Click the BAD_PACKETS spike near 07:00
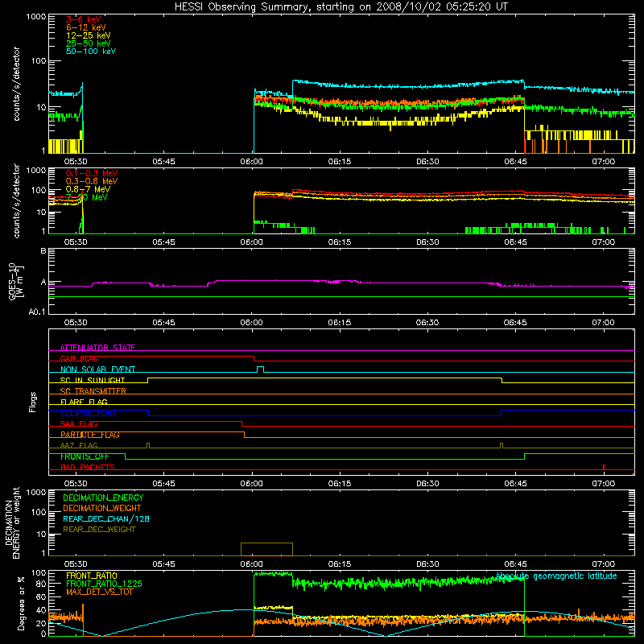The height and width of the screenshot is (644, 644). click(603, 467)
